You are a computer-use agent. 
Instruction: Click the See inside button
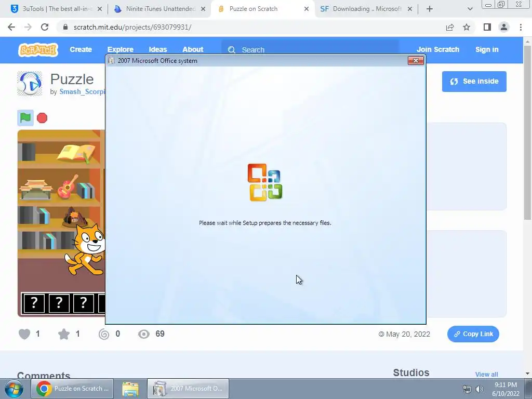(474, 82)
